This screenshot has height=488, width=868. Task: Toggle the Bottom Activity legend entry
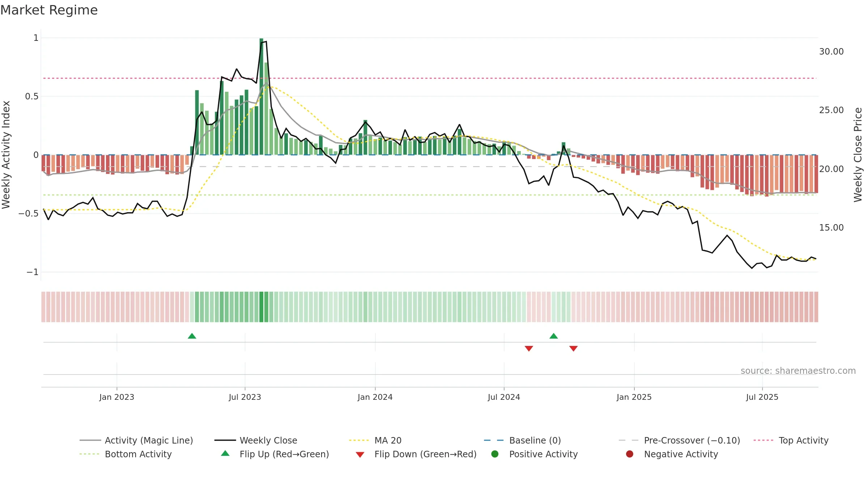(x=125, y=454)
